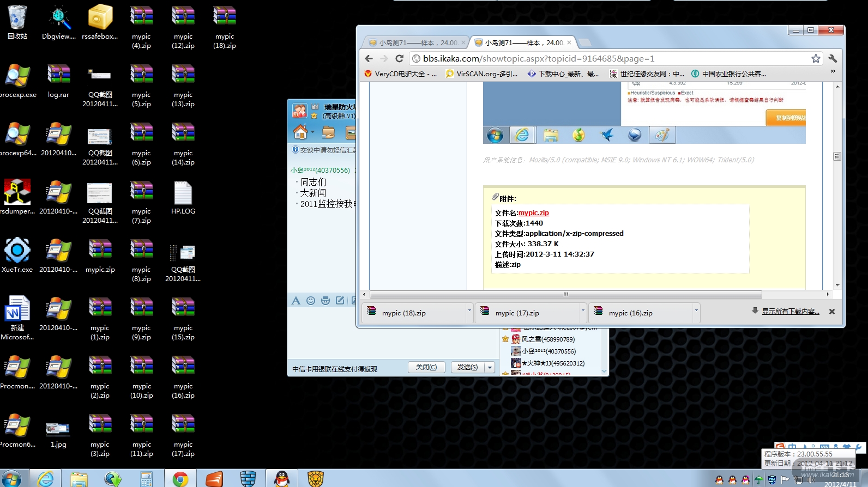
Task: Open the 新建 Microsoft Word document icon
Action: point(17,318)
